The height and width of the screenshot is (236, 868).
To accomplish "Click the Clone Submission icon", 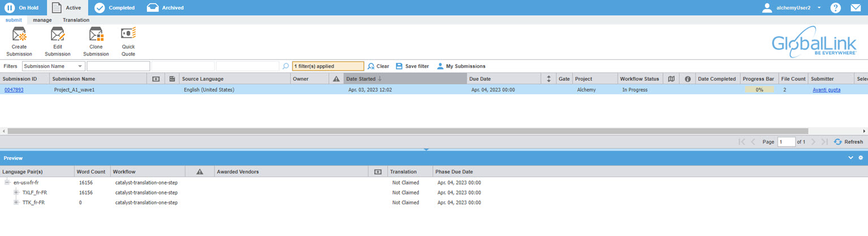I will click(96, 35).
